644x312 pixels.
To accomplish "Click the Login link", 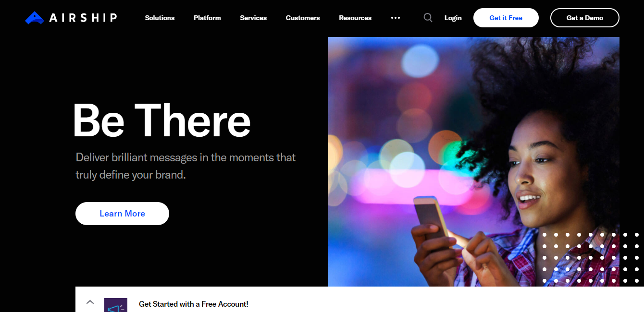I will click(453, 18).
